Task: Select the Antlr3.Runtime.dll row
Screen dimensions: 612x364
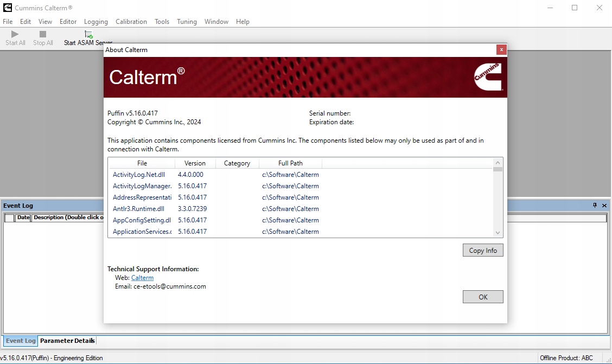Action: (x=138, y=209)
